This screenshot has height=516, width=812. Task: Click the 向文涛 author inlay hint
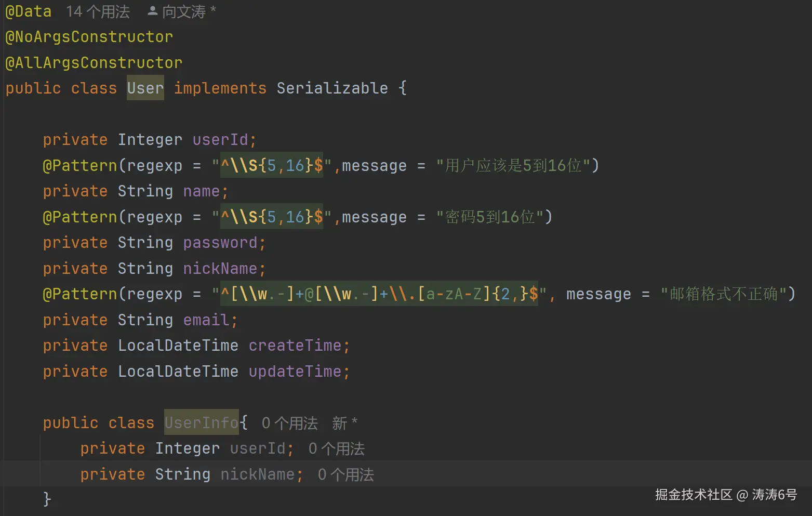point(184,11)
